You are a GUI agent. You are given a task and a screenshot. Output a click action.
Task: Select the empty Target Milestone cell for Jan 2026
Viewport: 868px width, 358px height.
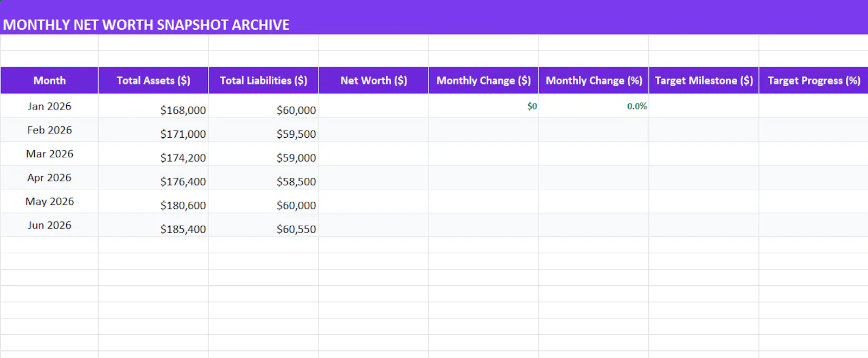tap(704, 106)
